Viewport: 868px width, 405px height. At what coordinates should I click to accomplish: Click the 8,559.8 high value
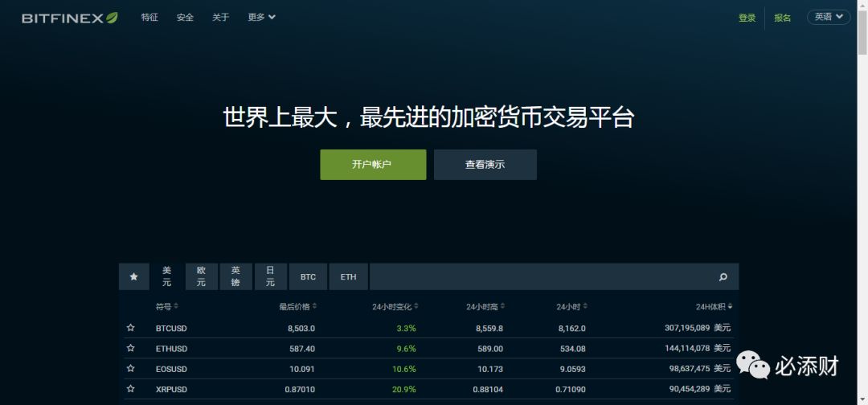pyautogui.click(x=489, y=328)
